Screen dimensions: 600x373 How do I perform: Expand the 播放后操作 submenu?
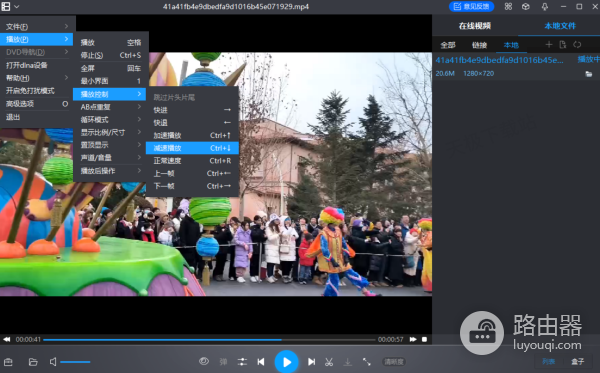110,171
